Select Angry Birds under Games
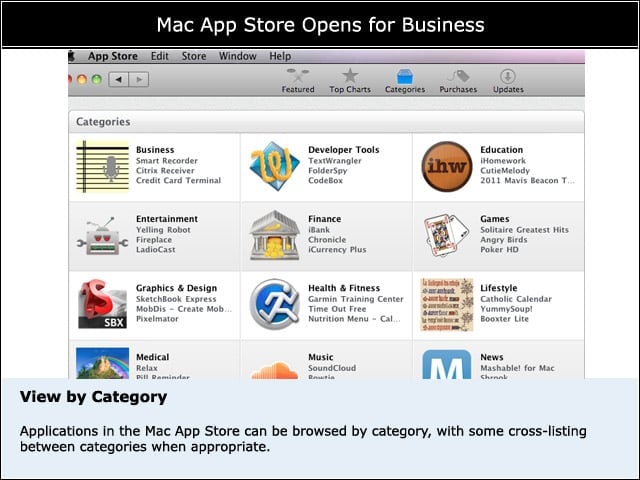Image resolution: width=640 pixels, height=480 pixels. pos(504,240)
